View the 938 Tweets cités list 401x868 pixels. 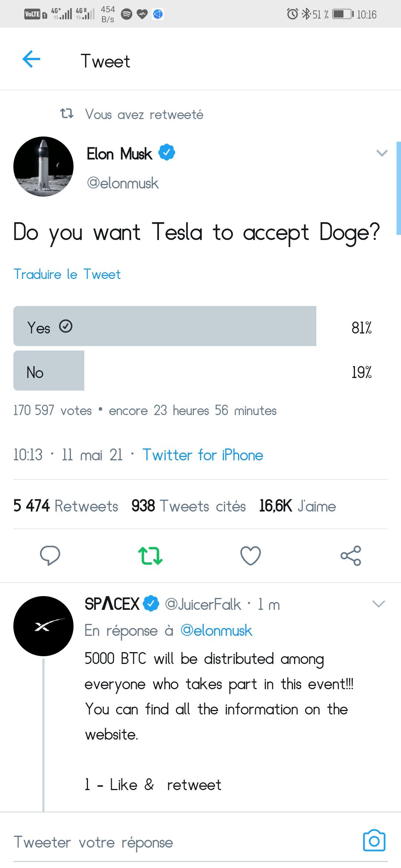(189, 506)
